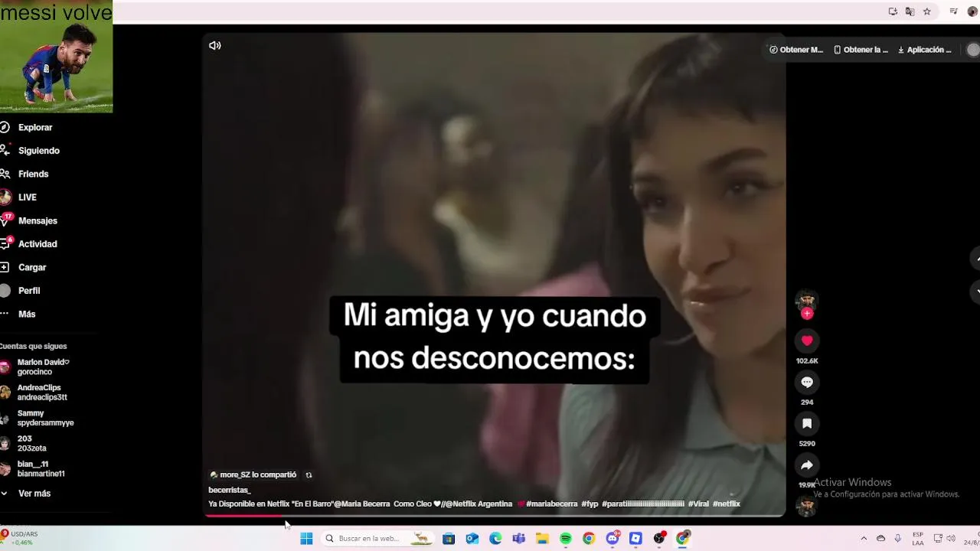
Task: Open Roblox from the taskbar
Action: [635, 539]
